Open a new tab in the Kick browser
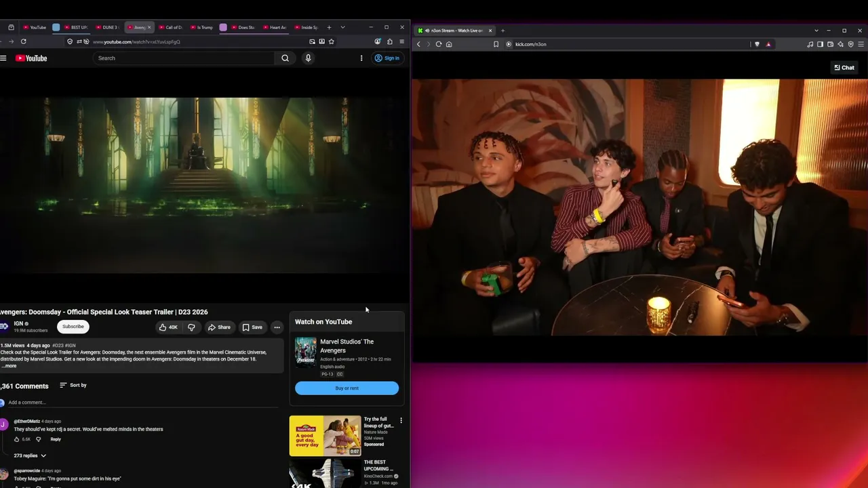The width and height of the screenshot is (868, 488). 502,30
